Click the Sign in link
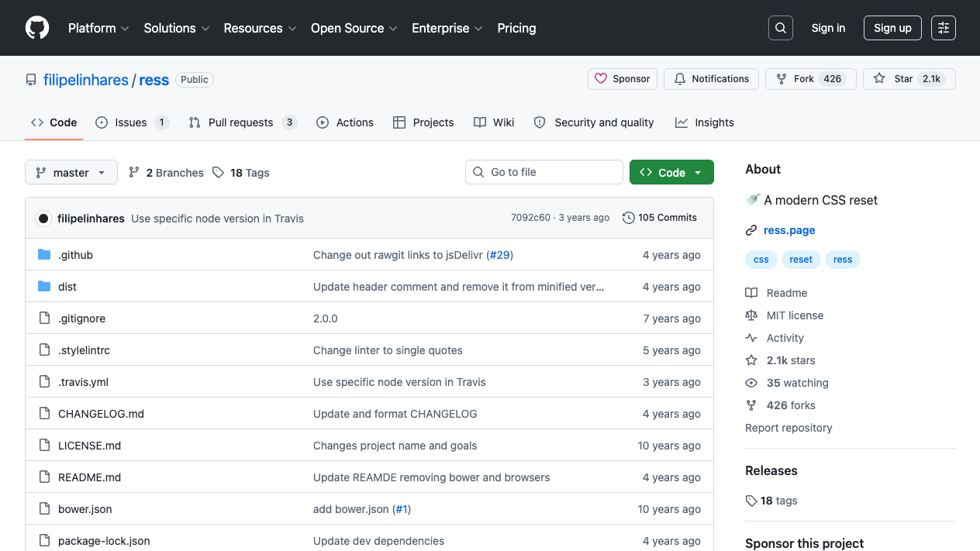 (x=828, y=28)
